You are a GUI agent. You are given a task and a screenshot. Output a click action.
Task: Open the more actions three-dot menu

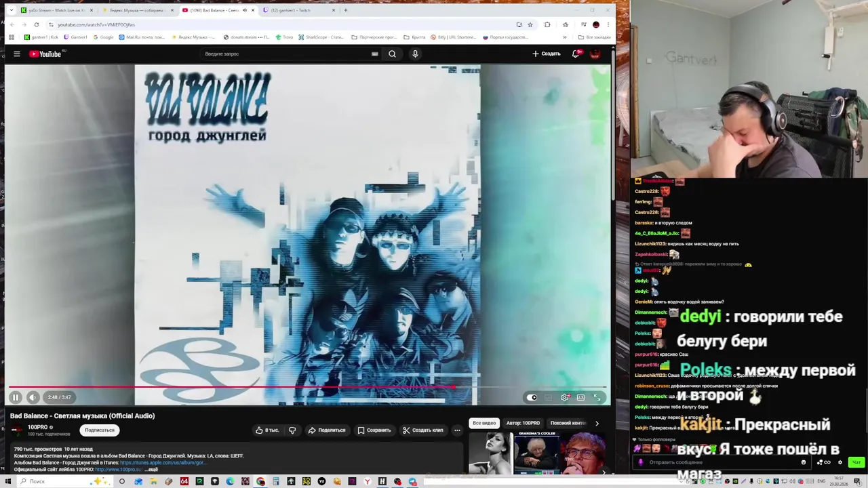[x=457, y=430]
